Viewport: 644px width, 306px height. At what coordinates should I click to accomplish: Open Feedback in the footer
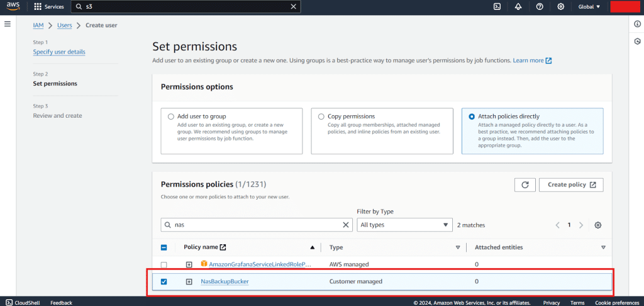[x=61, y=303]
